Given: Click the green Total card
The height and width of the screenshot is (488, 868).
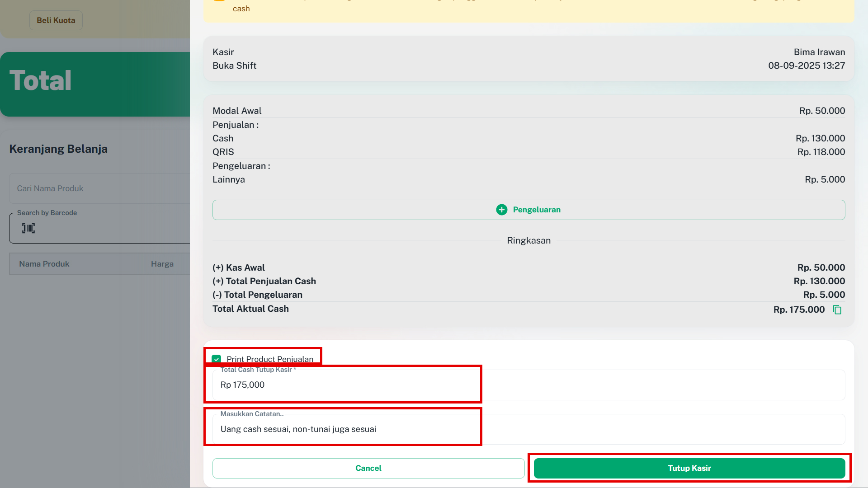Looking at the screenshot, I should click(95, 84).
